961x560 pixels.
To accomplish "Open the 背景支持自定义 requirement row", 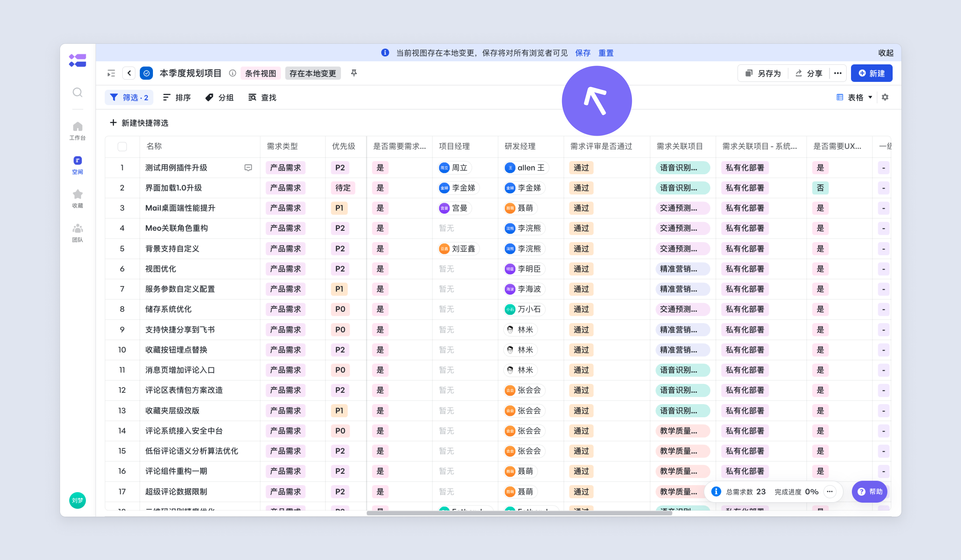I will [x=172, y=249].
